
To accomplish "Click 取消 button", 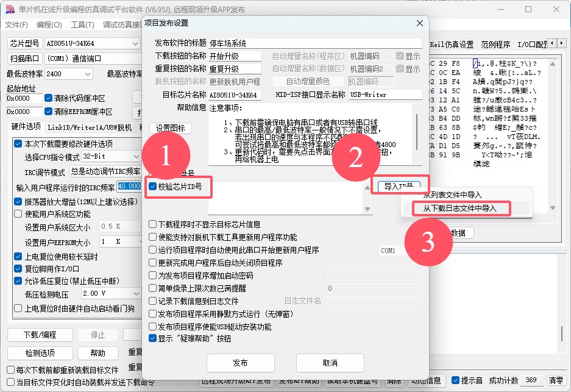I will pyautogui.click(x=330, y=363).
